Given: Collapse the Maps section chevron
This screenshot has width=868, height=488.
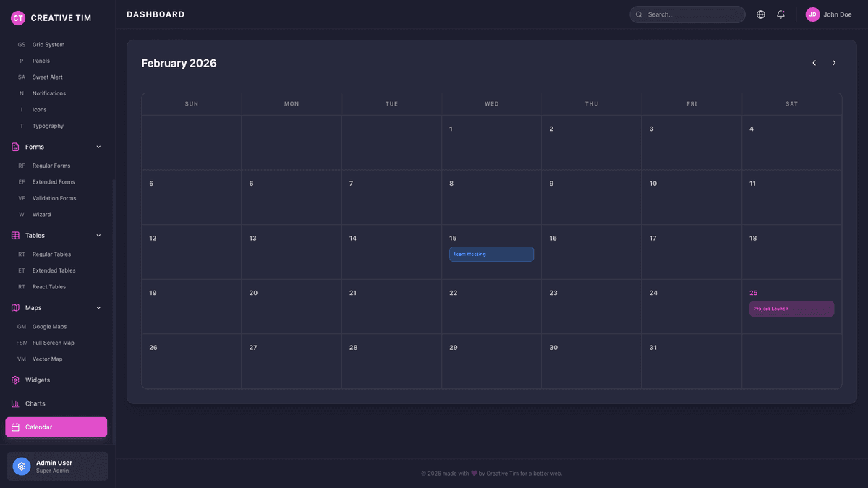Looking at the screenshot, I should click(x=98, y=307).
